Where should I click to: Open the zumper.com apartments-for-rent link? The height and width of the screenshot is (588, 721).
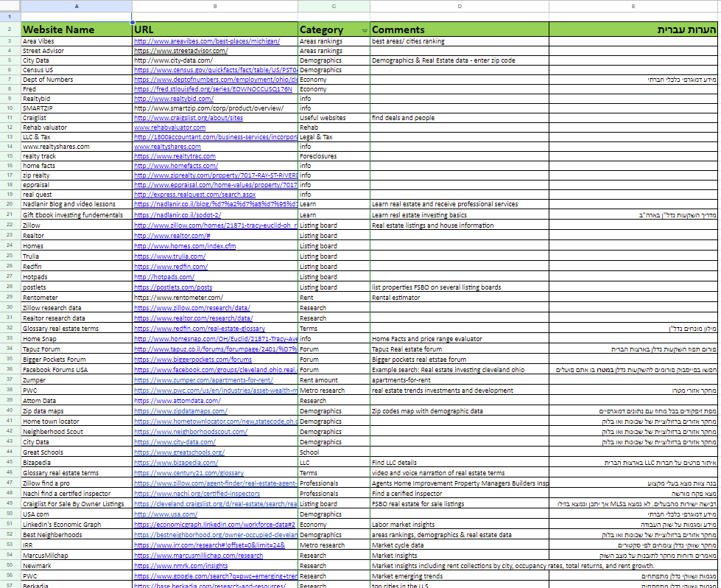[x=203, y=380]
